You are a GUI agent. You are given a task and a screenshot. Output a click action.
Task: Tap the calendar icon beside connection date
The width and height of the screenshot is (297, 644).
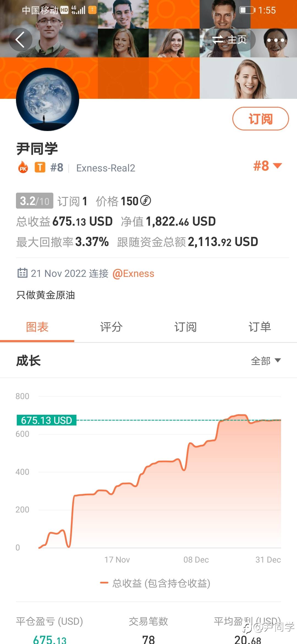coord(22,273)
